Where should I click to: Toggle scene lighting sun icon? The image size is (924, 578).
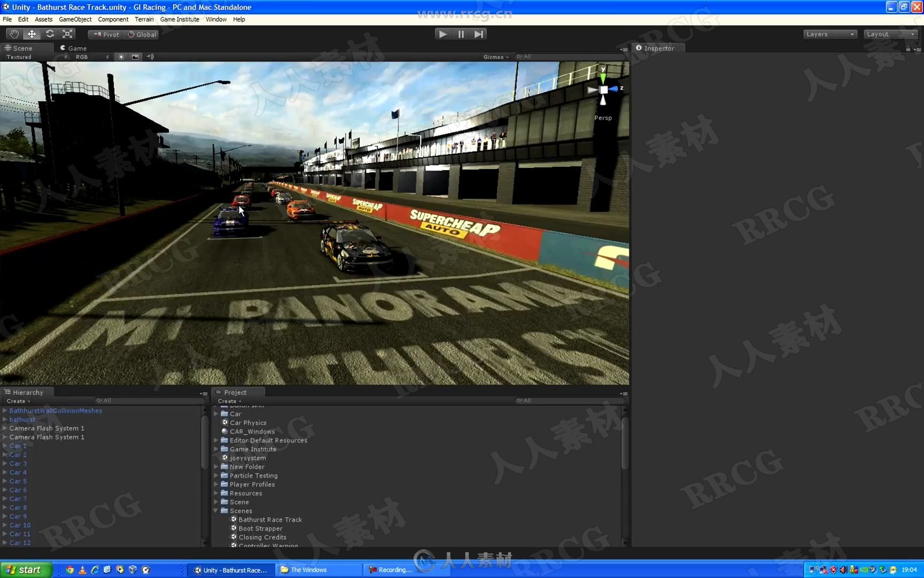click(121, 57)
